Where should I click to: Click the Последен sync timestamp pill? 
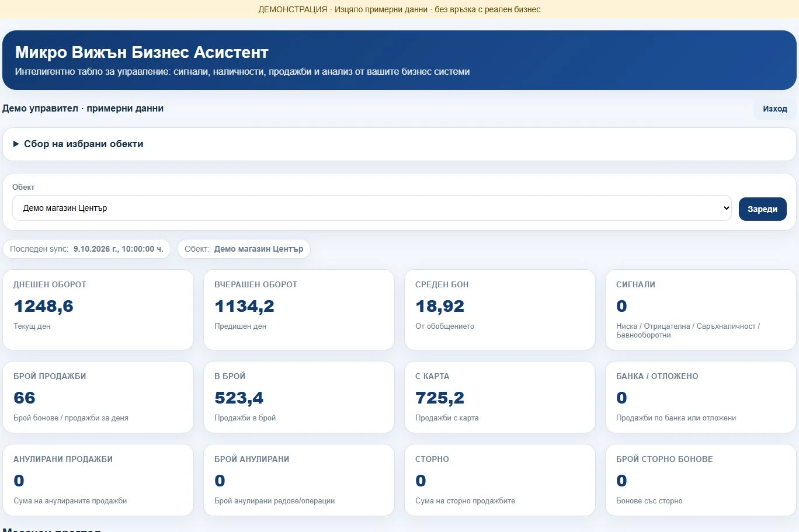[x=87, y=249]
